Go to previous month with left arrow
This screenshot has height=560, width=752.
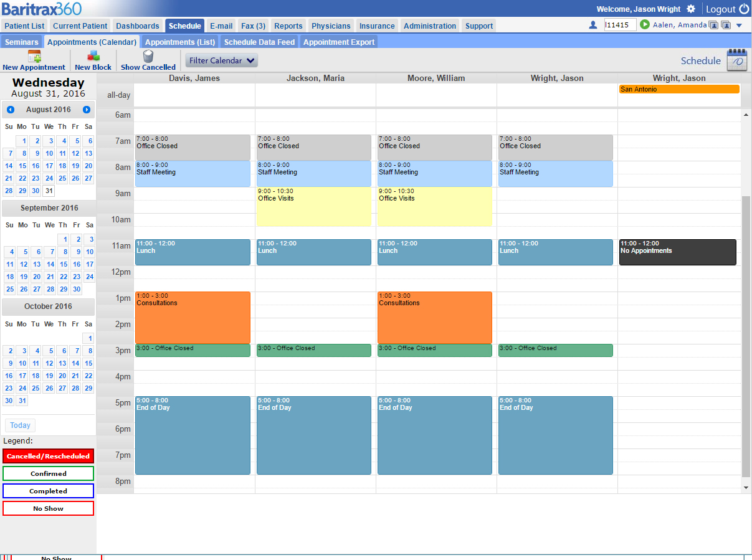tap(11, 110)
